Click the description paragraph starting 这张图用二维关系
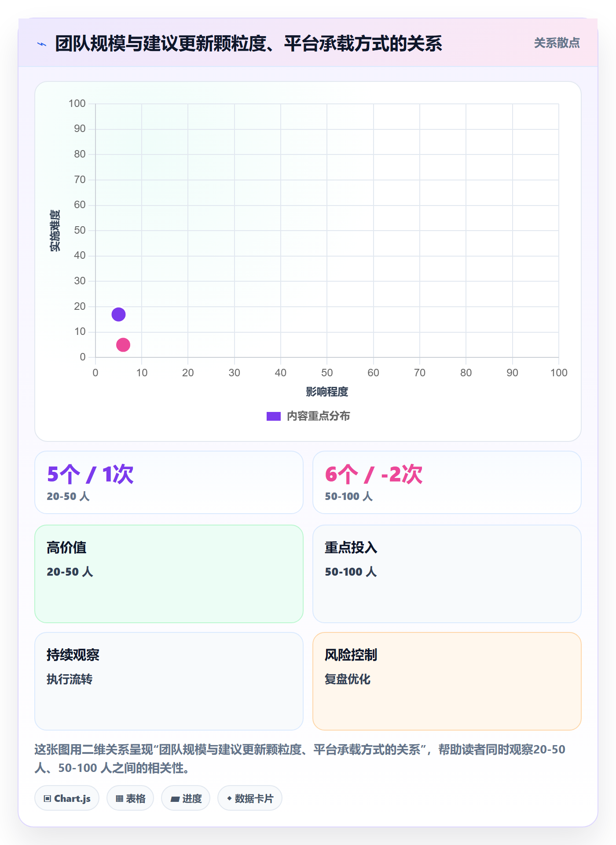The height and width of the screenshot is (845, 616). (x=300, y=759)
